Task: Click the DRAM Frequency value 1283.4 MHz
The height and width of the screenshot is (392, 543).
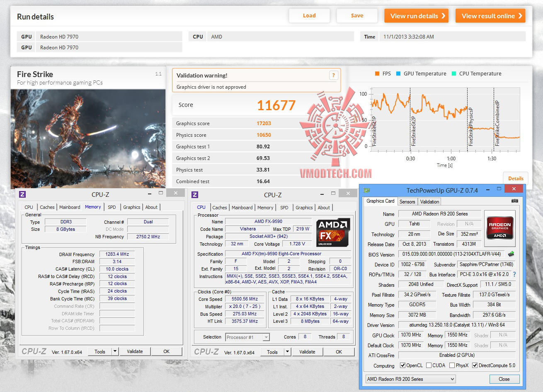Action: click(x=117, y=254)
